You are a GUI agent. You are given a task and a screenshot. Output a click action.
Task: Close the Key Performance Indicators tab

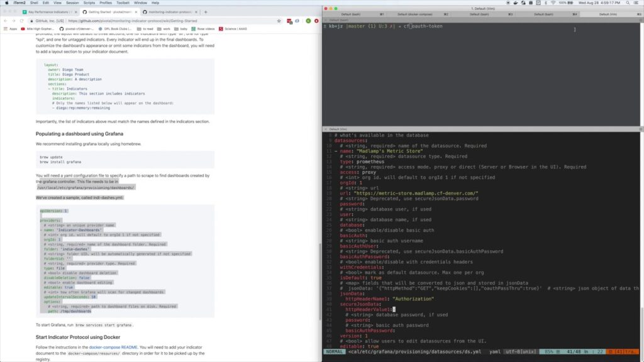point(76,12)
